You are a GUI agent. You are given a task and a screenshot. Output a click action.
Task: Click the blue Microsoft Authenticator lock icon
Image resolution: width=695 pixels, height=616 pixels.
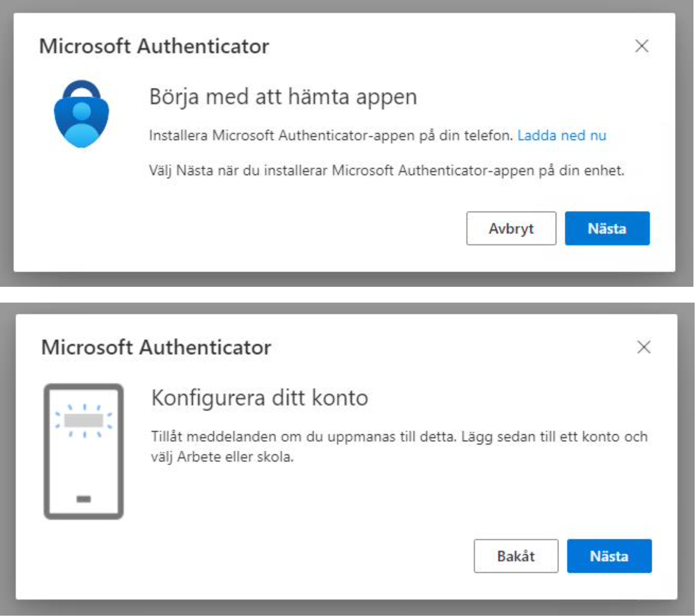pos(82,114)
